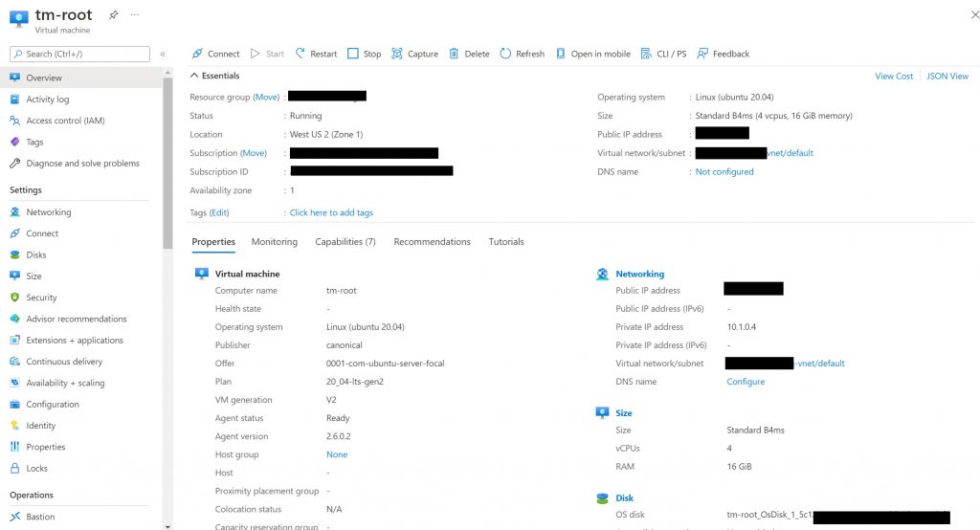Open Disks settings
980x530 pixels.
(35, 255)
